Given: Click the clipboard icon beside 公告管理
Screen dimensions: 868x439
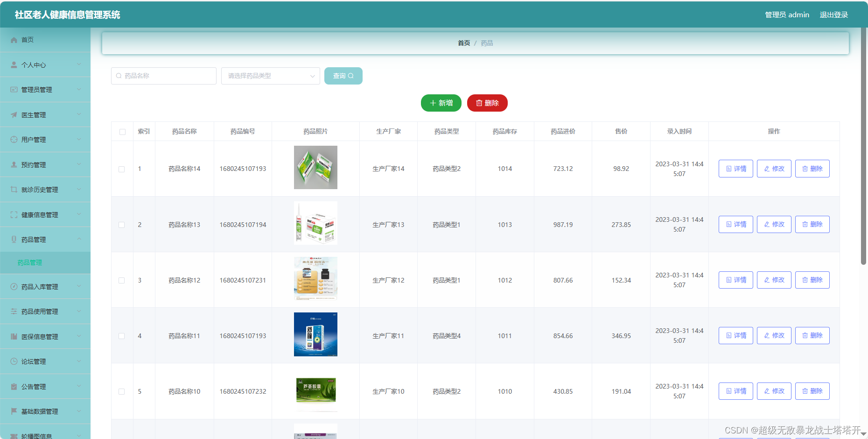Looking at the screenshot, I should point(14,387).
